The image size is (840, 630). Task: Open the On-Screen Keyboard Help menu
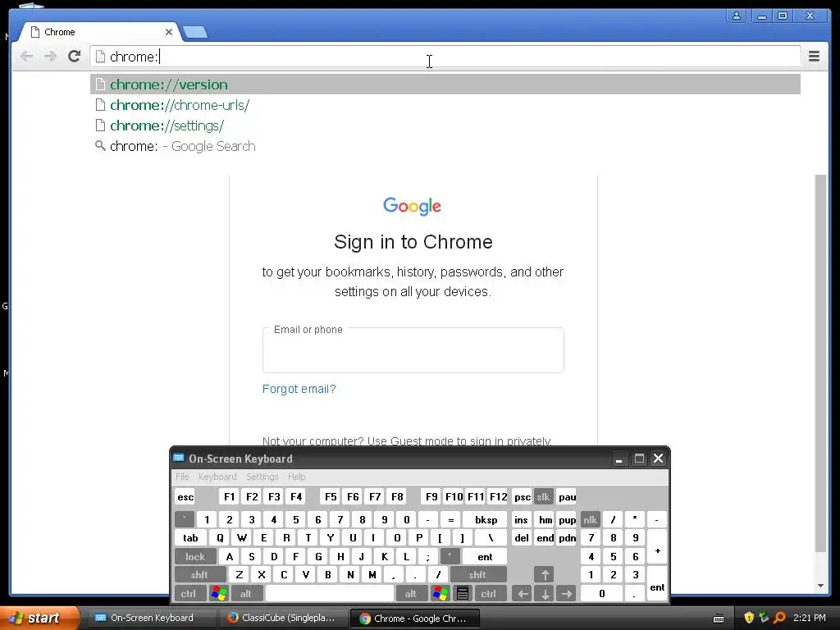coord(296,477)
